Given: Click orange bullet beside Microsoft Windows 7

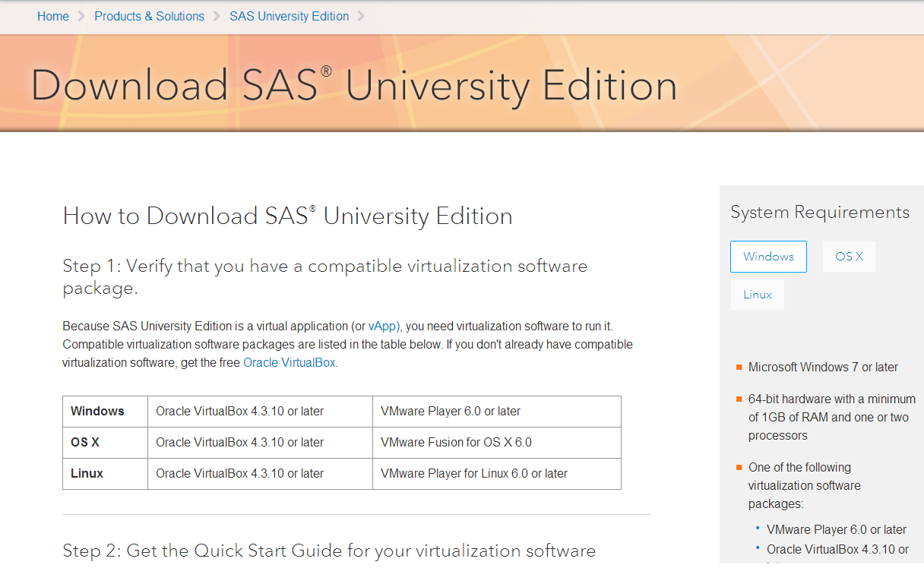Looking at the screenshot, I should (739, 368).
